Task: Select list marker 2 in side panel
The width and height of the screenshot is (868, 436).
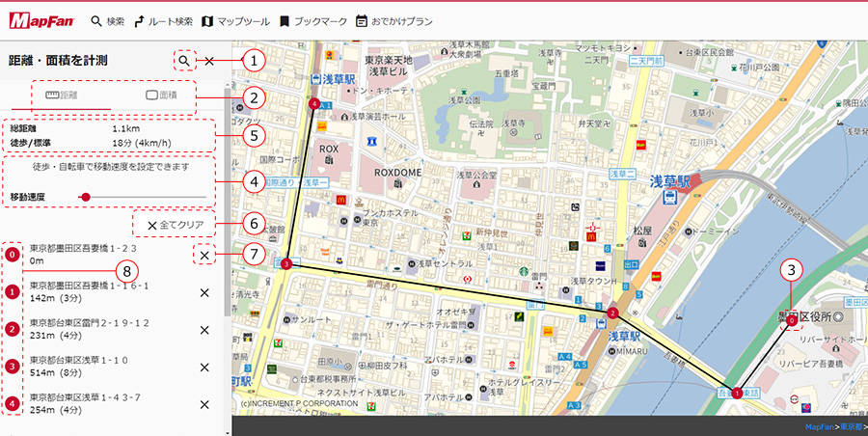Action: [x=13, y=329]
